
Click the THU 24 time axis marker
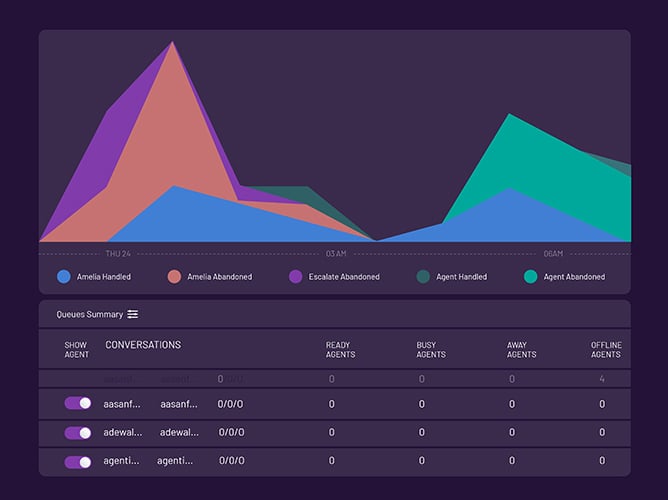click(x=118, y=253)
